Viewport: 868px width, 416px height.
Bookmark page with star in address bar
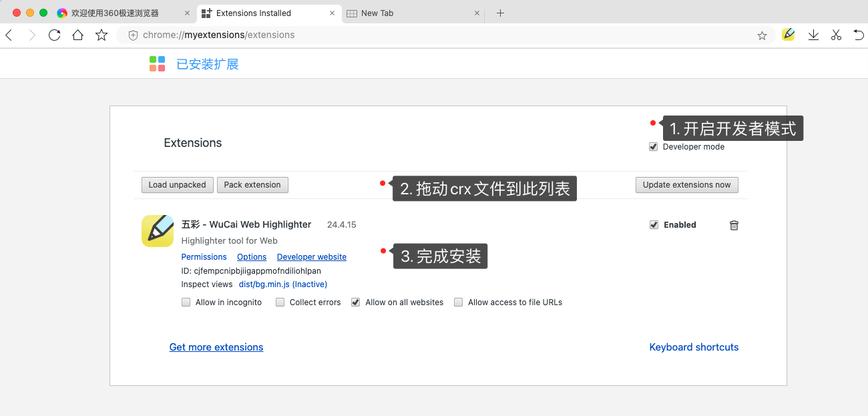[762, 35]
